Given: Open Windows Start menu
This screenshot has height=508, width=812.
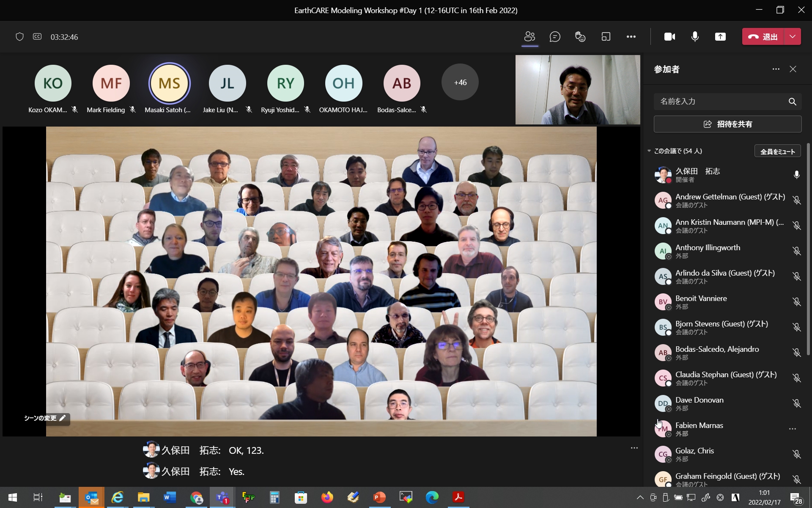Looking at the screenshot, I should pos(13,497).
